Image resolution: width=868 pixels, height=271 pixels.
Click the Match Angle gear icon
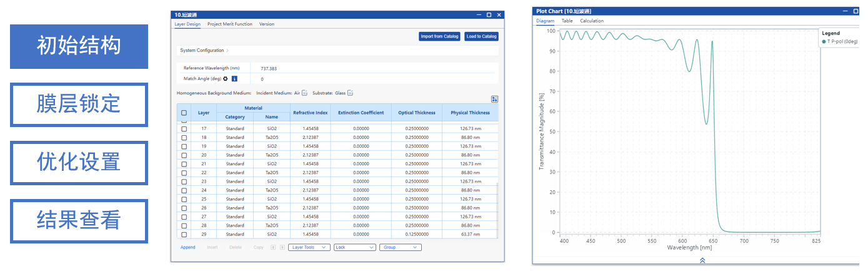pyautogui.click(x=226, y=79)
